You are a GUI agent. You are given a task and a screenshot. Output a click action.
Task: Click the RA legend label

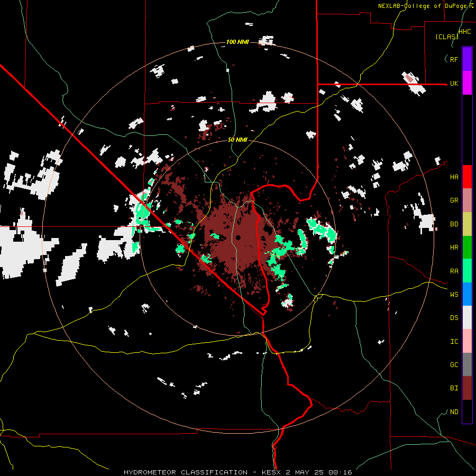click(x=454, y=271)
